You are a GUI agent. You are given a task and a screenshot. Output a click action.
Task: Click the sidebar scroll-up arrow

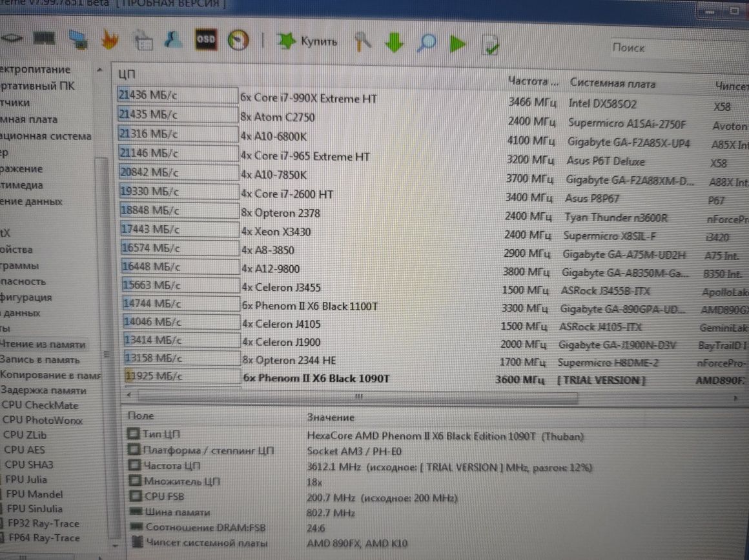pos(99,70)
